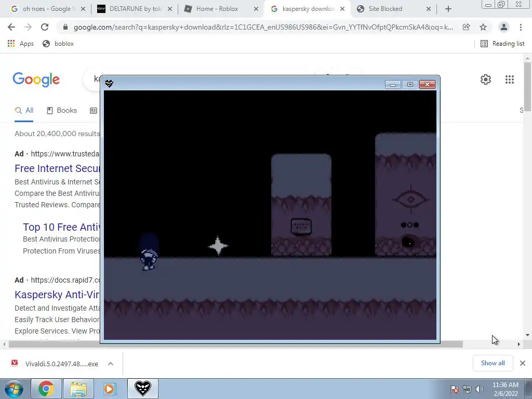Select the Books search filter
Viewport: 532px width, 399px height.
[x=62, y=111]
